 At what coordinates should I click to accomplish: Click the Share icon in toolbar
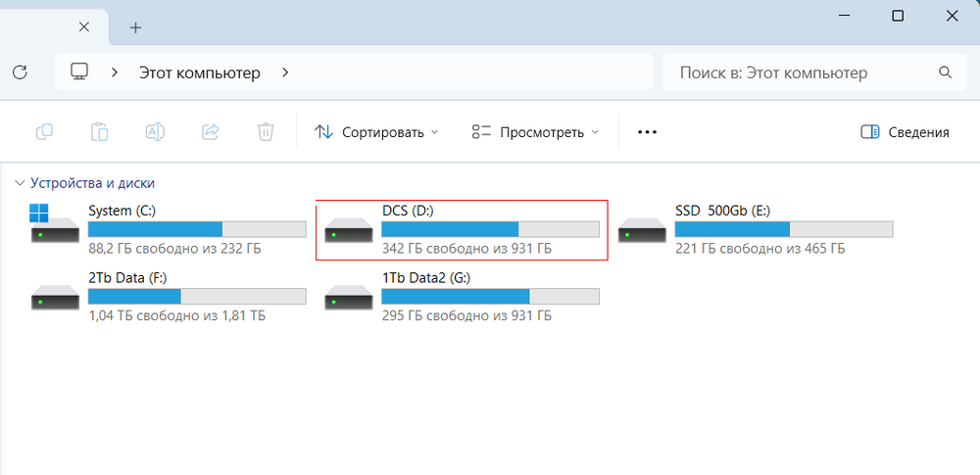coord(210,132)
